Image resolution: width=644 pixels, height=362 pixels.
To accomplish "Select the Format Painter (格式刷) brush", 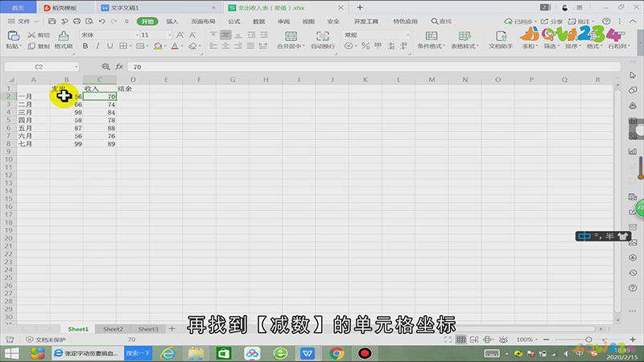I will (x=64, y=35).
